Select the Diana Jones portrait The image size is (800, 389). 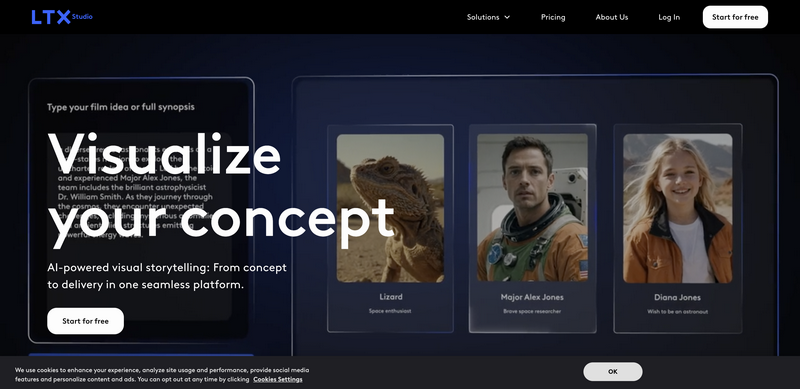tap(678, 208)
